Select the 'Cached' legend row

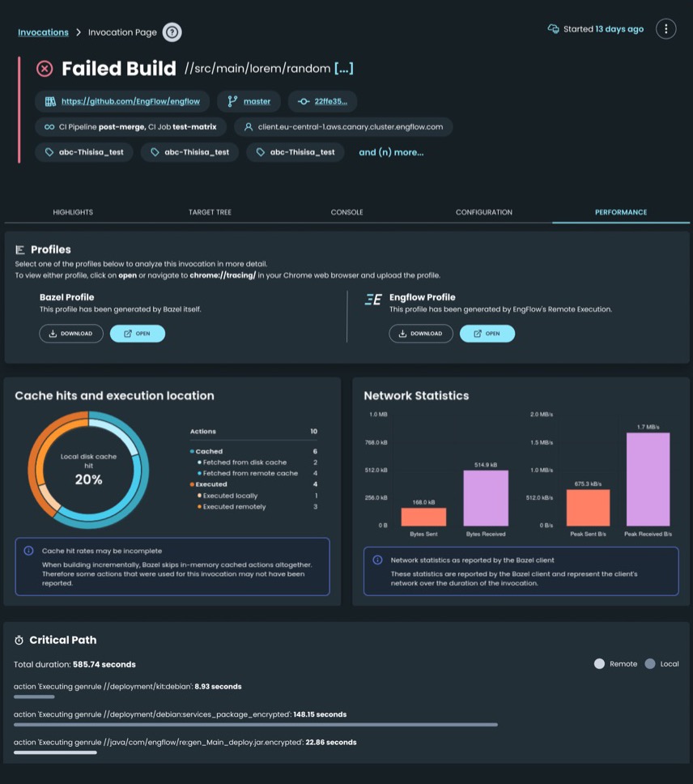253,451
